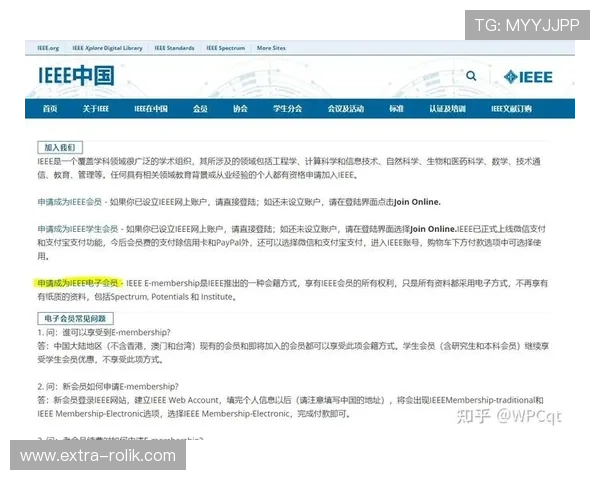This screenshot has height=480, width=600.
Task: Click the first bold Join Online. text
Action: (x=417, y=202)
